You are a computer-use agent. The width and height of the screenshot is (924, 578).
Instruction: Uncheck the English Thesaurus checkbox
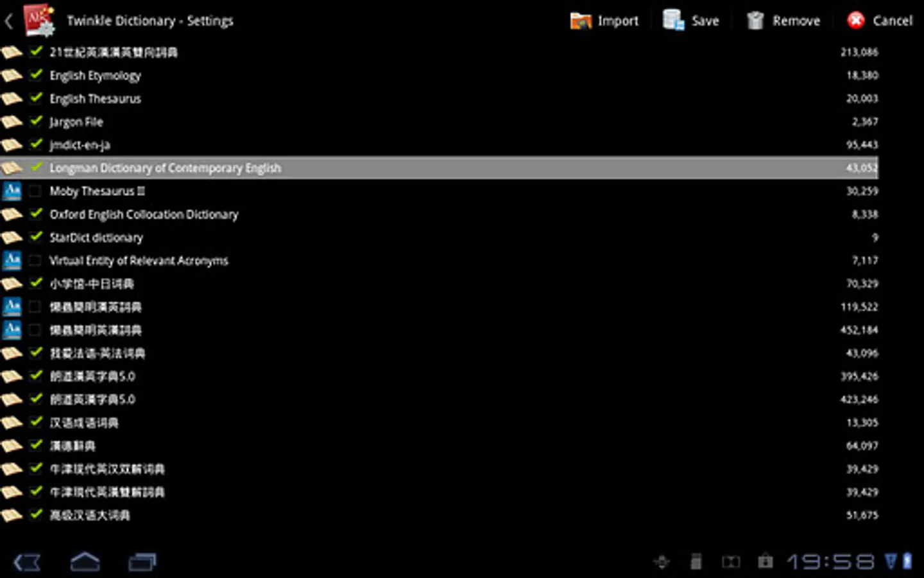[x=36, y=98]
